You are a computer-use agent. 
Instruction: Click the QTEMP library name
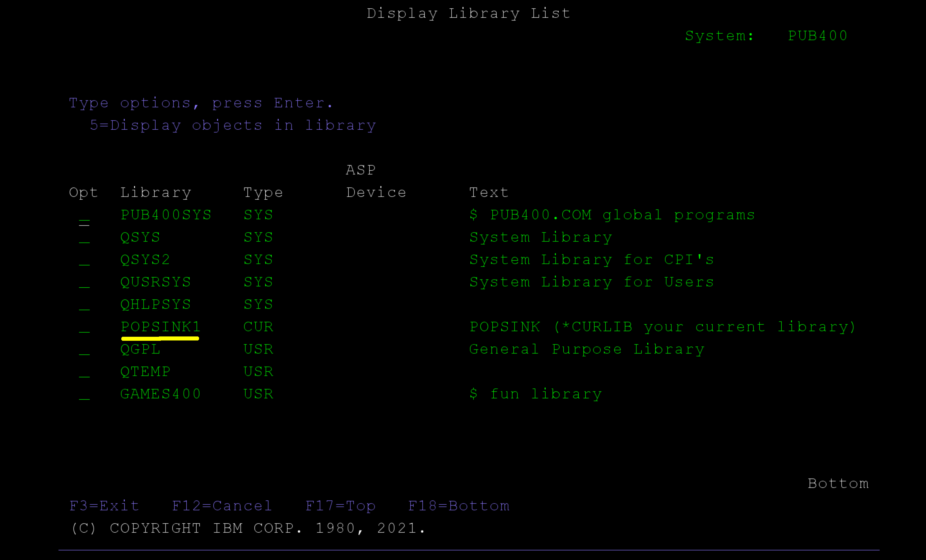(x=145, y=372)
